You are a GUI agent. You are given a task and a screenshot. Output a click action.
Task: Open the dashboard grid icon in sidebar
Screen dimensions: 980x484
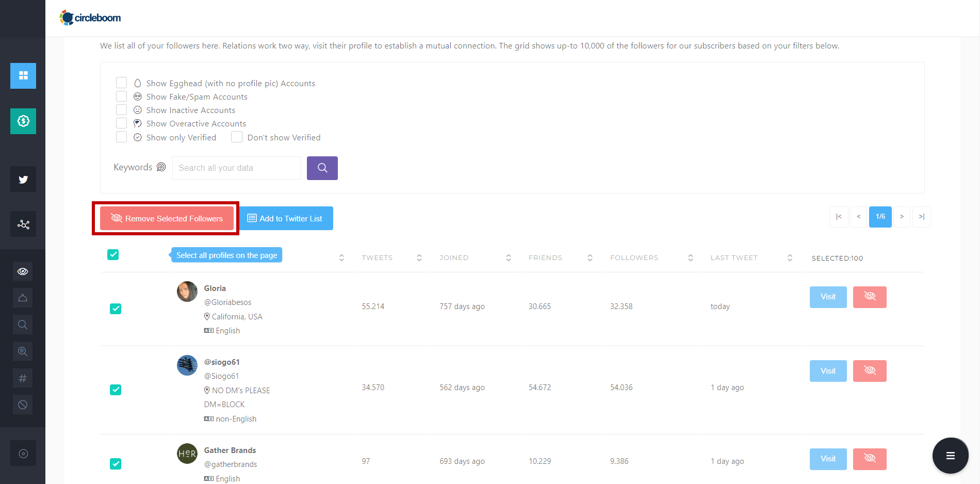(x=23, y=76)
